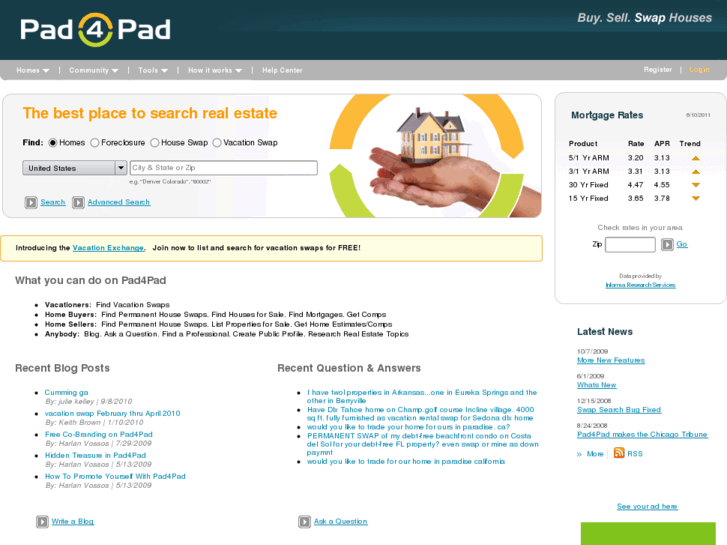Image resolution: width=727 pixels, height=545 pixels.
Task: Click the 30 Yr Fixed rate 4.47
Action: 635,185
